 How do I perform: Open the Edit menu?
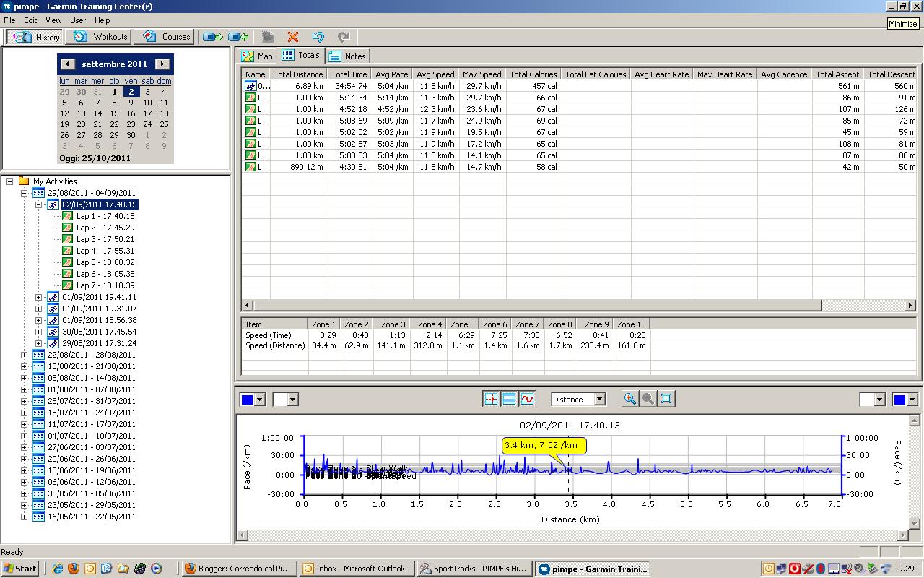tap(30, 20)
